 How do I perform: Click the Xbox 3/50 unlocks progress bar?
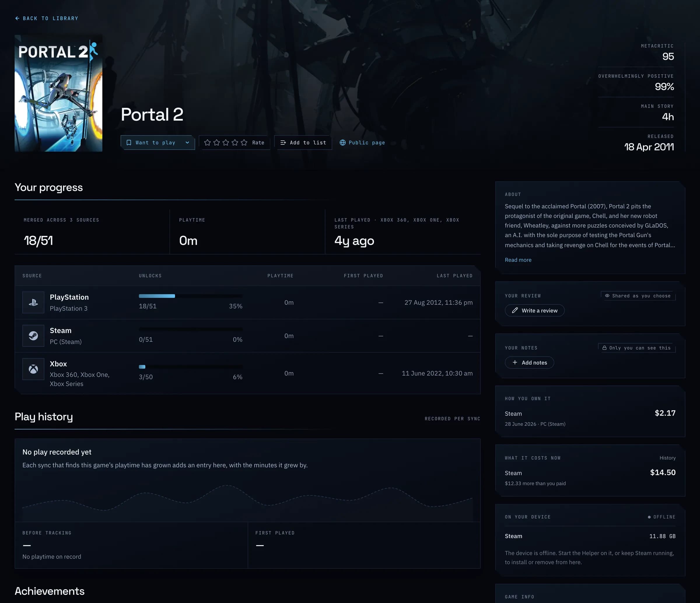tap(190, 367)
